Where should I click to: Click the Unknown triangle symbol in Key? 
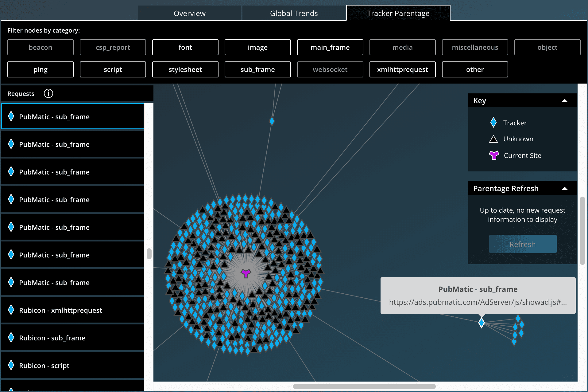point(493,139)
